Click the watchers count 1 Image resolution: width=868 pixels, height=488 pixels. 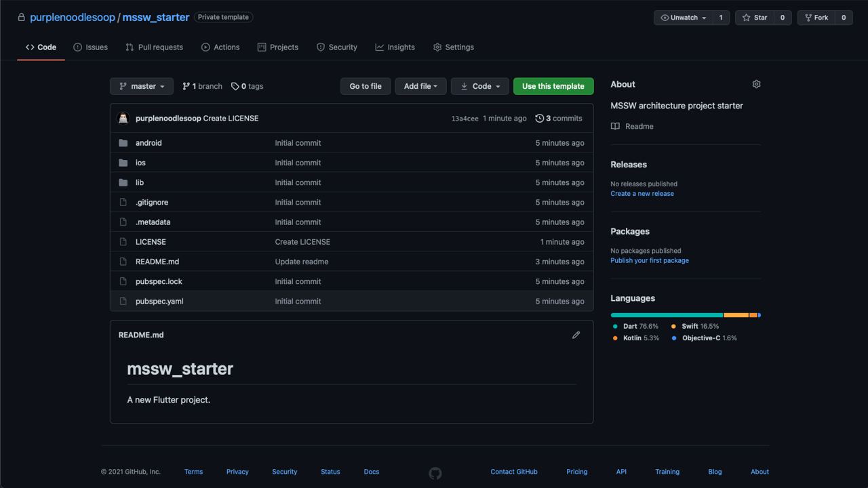[721, 18]
